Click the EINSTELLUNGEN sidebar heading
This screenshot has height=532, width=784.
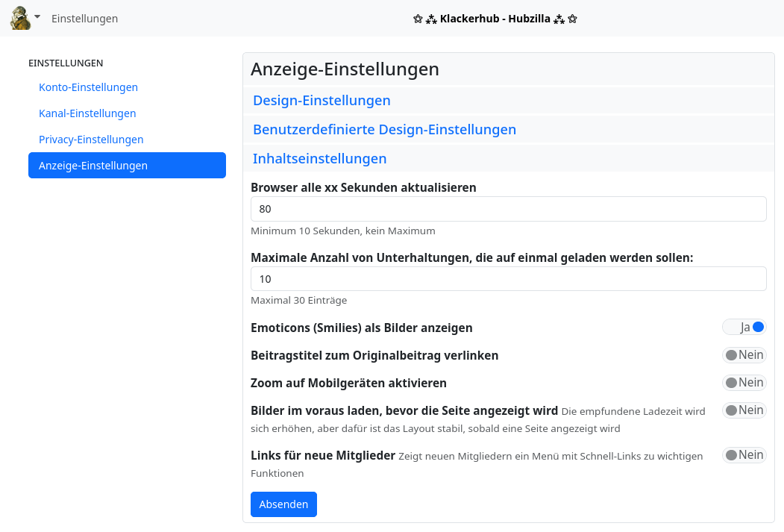[66, 63]
